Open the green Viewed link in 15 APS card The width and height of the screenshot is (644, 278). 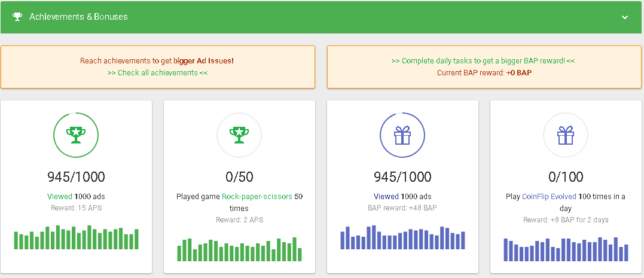(x=60, y=196)
